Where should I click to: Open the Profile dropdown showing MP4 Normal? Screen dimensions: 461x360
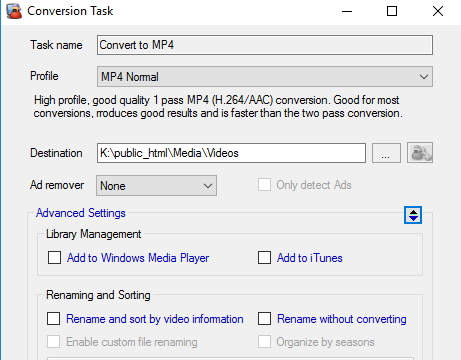[x=265, y=77]
